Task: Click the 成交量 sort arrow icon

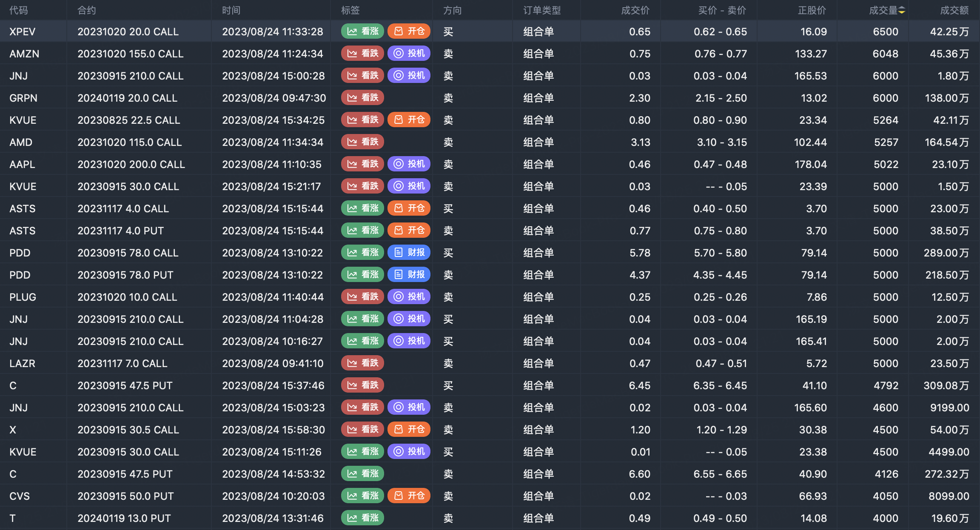Action: 901,11
